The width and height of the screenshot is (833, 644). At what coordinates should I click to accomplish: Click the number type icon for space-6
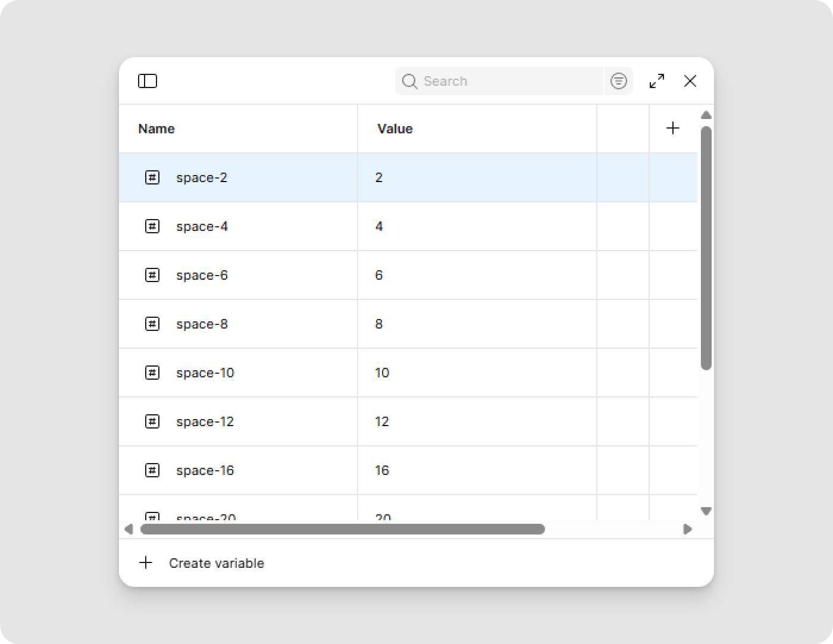click(152, 275)
